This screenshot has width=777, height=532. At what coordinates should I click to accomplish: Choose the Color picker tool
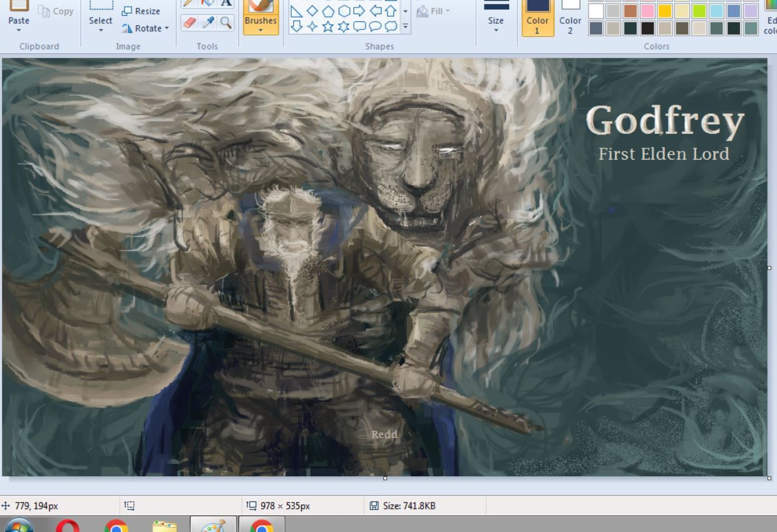[208, 21]
